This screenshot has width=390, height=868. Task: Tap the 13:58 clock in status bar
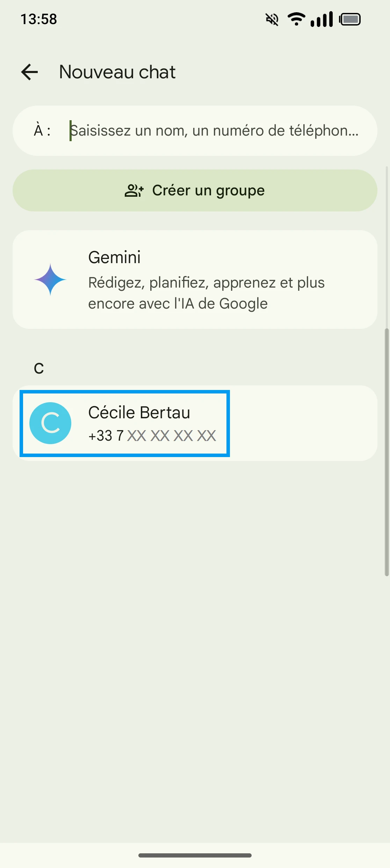39,19
